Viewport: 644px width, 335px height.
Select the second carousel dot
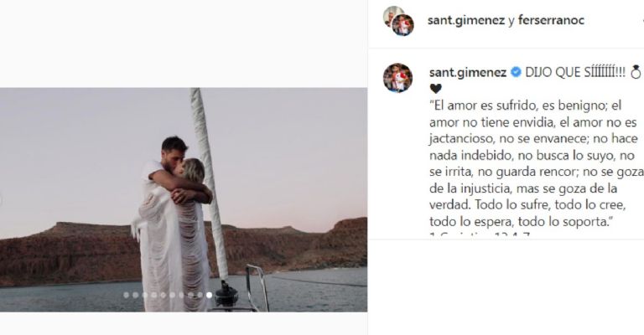click(136, 295)
